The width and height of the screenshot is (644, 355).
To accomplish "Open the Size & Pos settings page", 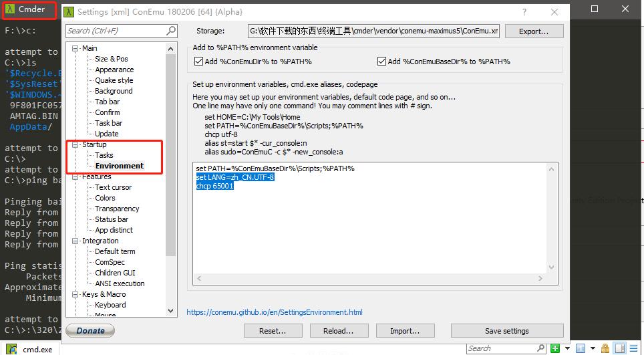I will click(x=112, y=59).
